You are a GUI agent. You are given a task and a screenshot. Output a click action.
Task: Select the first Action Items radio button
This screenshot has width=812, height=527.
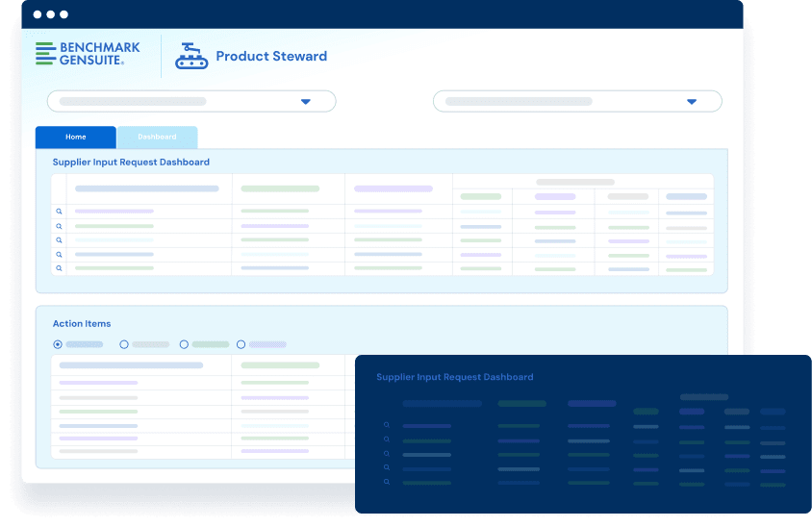[x=58, y=344]
